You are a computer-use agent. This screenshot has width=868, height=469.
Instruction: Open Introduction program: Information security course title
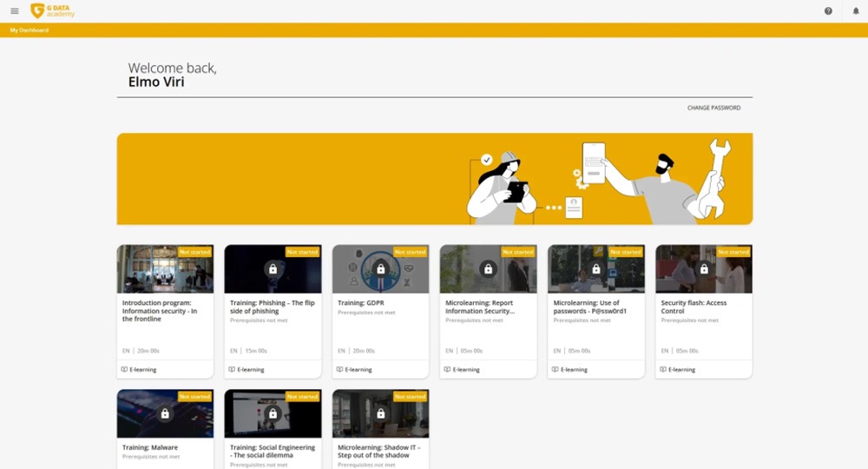click(x=158, y=310)
